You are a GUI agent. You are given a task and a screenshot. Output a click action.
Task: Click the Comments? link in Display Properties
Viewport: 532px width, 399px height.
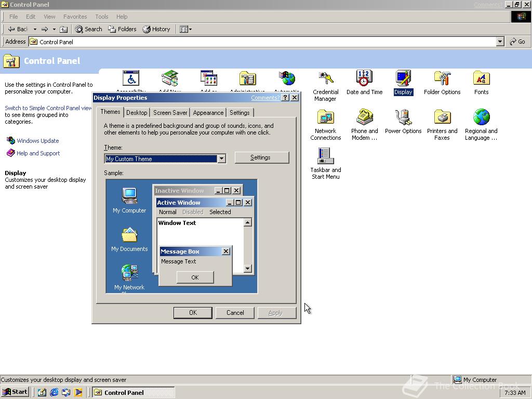point(265,98)
